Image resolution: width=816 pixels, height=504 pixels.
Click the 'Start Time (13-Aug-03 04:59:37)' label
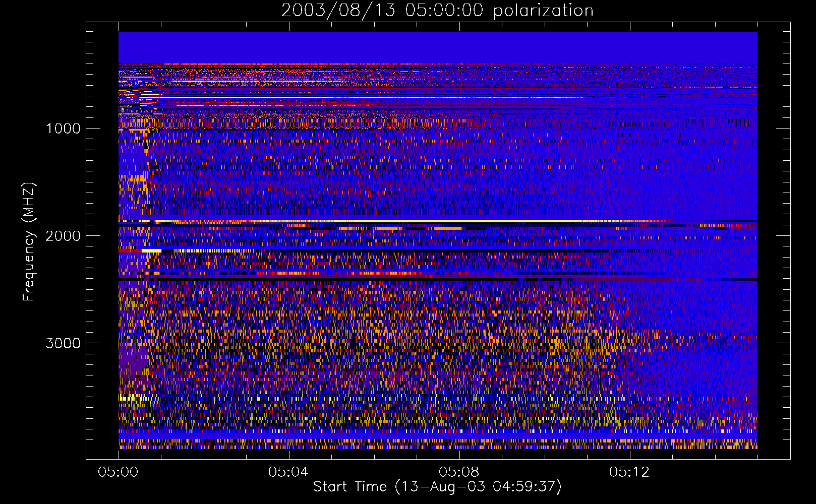tap(437, 487)
